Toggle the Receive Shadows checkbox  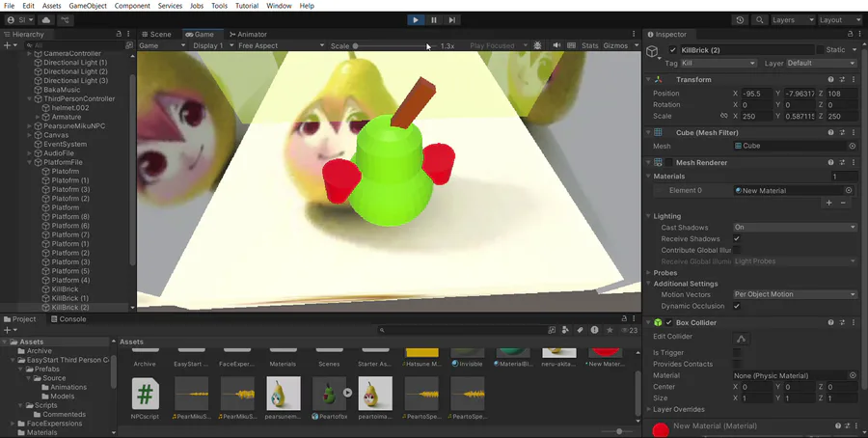click(x=737, y=238)
